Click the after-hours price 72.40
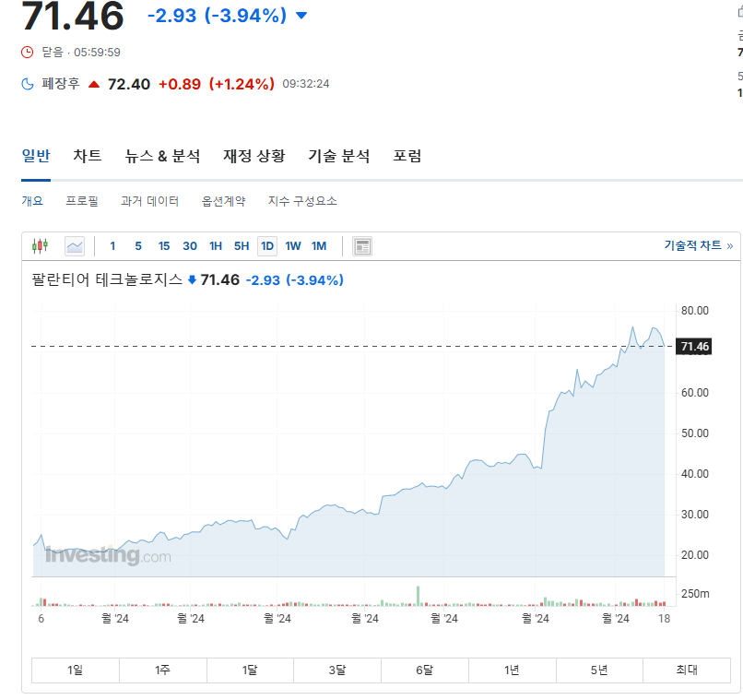This screenshot has height=700, width=743. pos(129,84)
